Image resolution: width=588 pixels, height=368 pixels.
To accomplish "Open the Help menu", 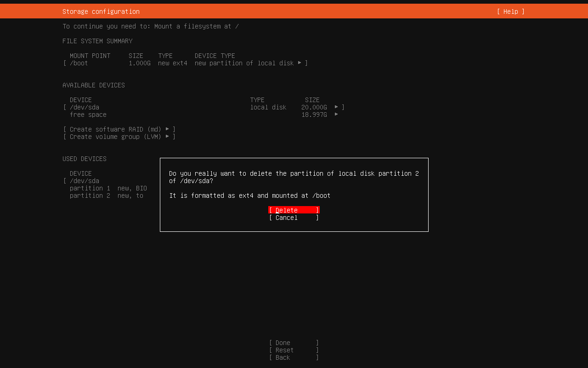I will pos(510,11).
